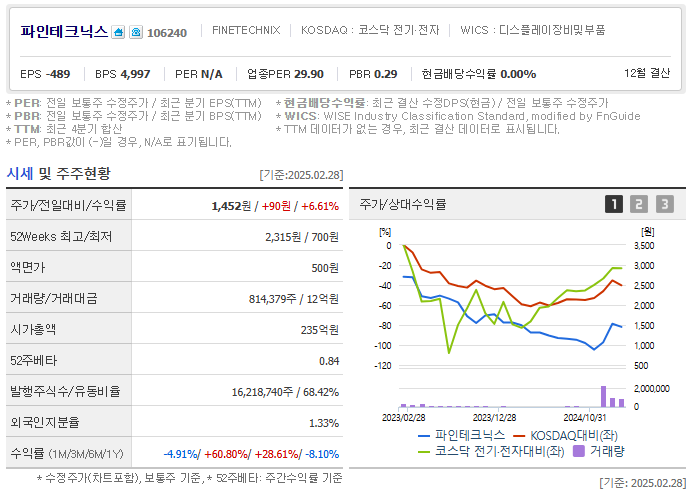The width and height of the screenshot is (689, 491).
Task: Click the 52주베타 row label
Action: pyautogui.click(x=33, y=360)
